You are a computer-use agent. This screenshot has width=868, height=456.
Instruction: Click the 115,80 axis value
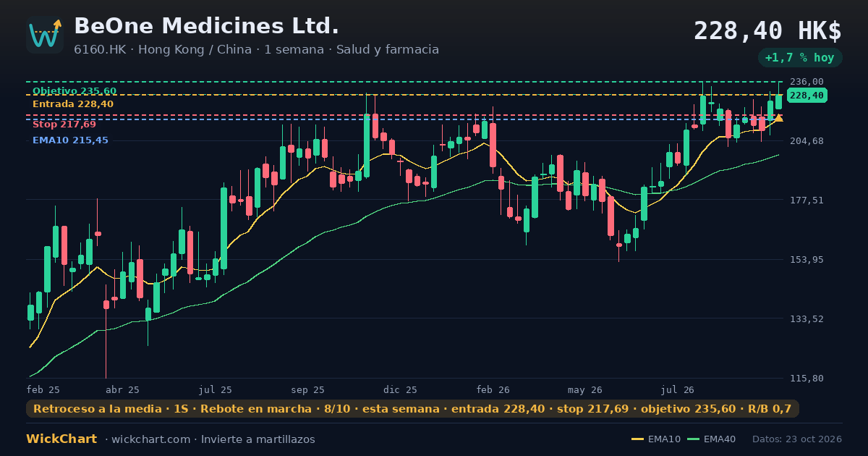click(x=807, y=379)
